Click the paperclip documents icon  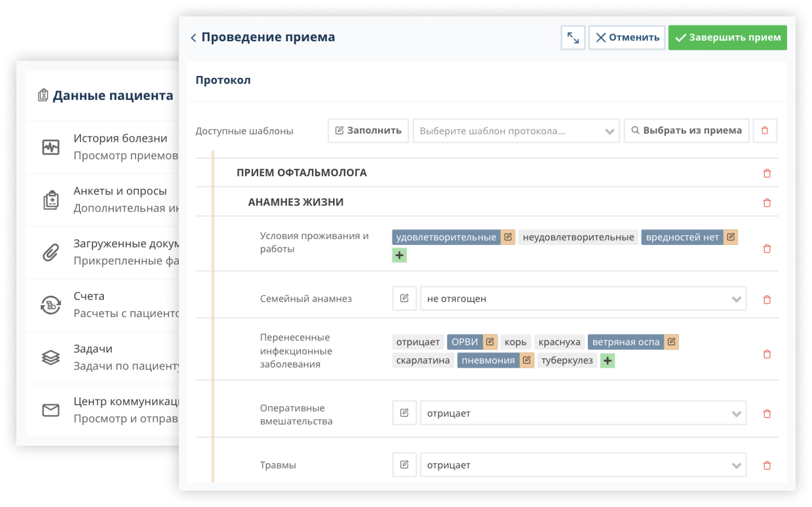(x=51, y=253)
